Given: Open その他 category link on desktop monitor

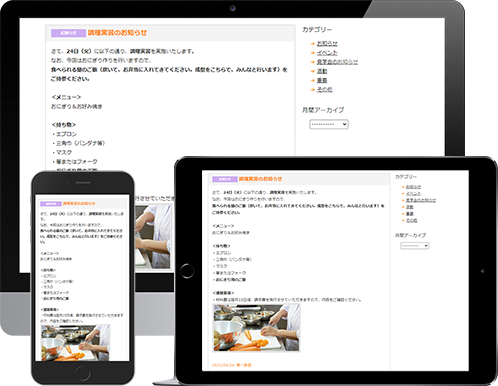Looking at the screenshot, I should (x=324, y=90).
